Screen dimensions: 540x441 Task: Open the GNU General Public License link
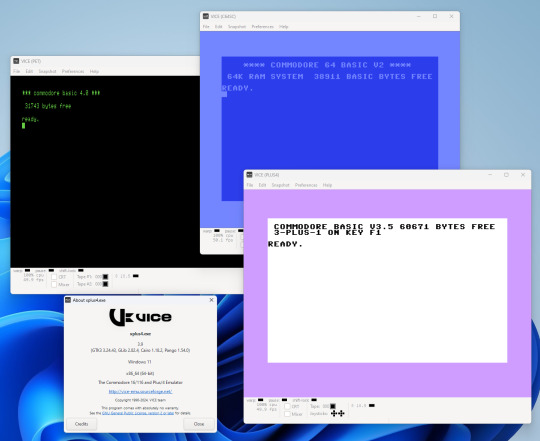[x=138, y=413]
